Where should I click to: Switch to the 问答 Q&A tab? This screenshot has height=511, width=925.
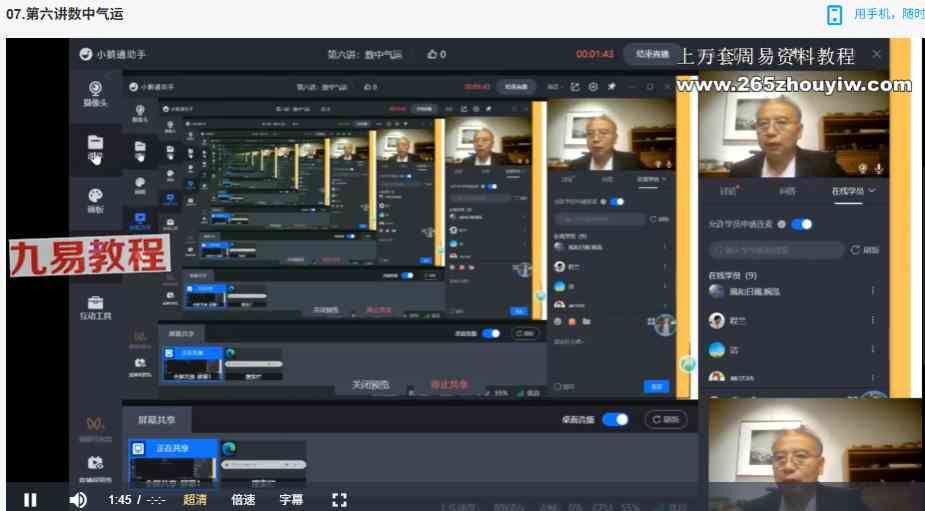(787, 190)
